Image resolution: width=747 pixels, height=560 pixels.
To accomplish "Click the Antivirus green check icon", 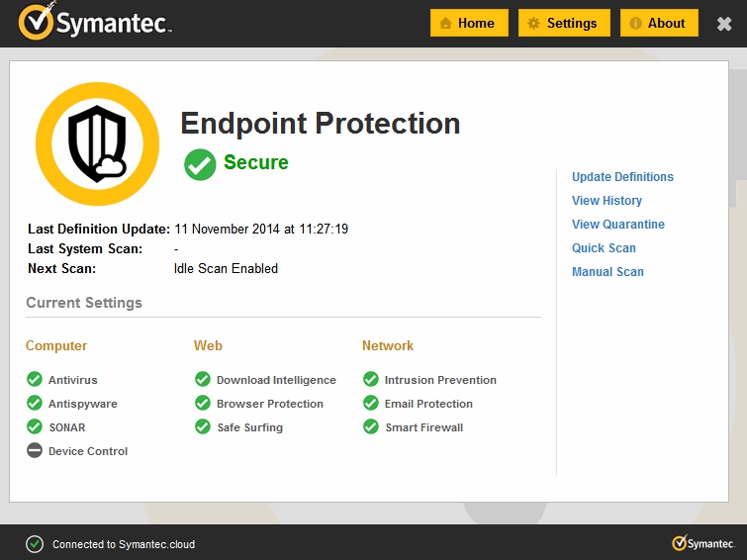I will (35, 380).
